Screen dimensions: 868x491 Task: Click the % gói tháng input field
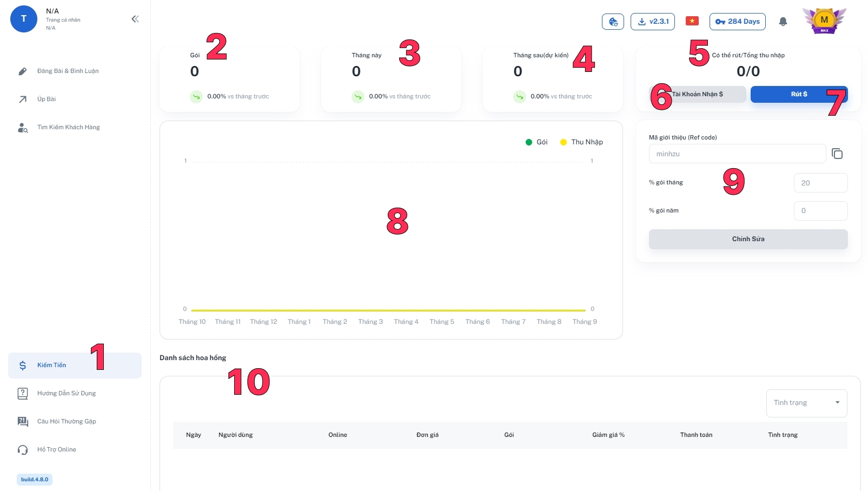point(820,183)
